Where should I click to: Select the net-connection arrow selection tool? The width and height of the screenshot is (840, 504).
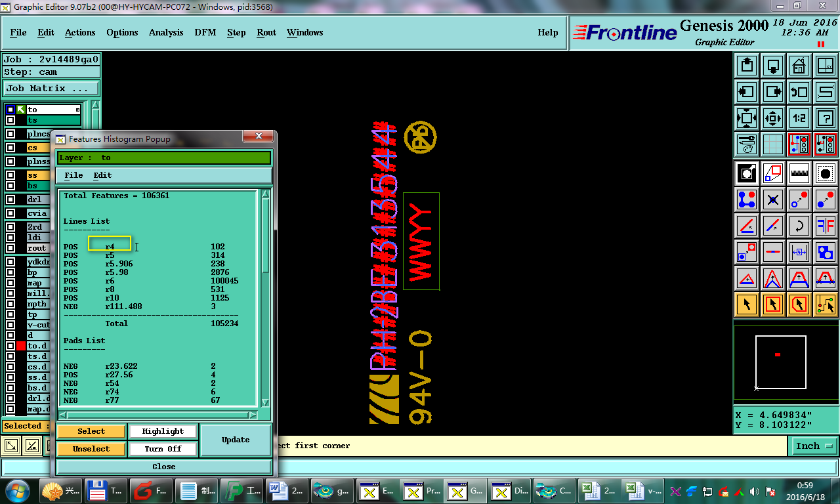tap(826, 304)
